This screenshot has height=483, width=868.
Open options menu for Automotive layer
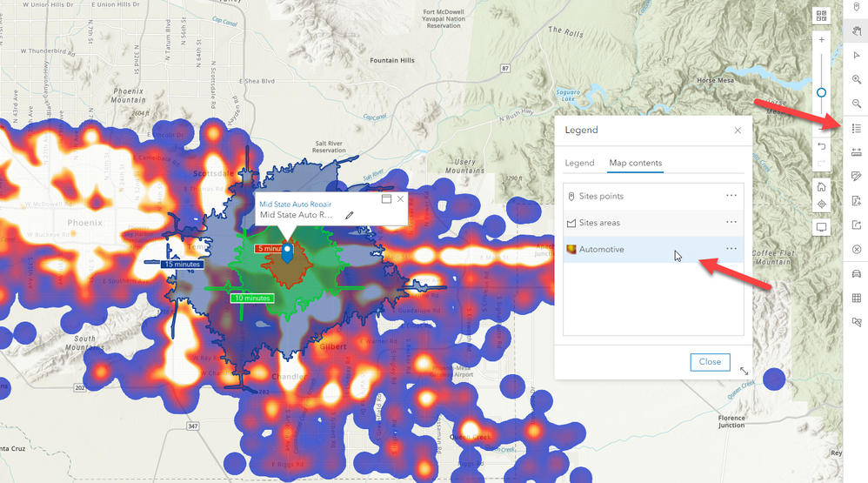[x=731, y=249]
